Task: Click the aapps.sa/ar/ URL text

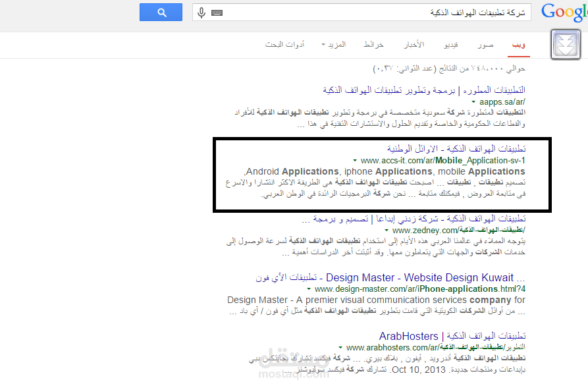Action: pyautogui.click(x=502, y=101)
